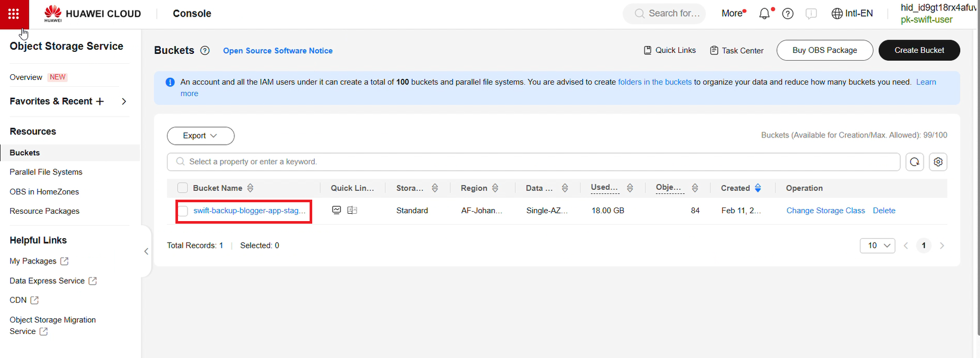The image size is (980, 358).
Task: Click the refresh bucket list icon
Action: (915, 162)
